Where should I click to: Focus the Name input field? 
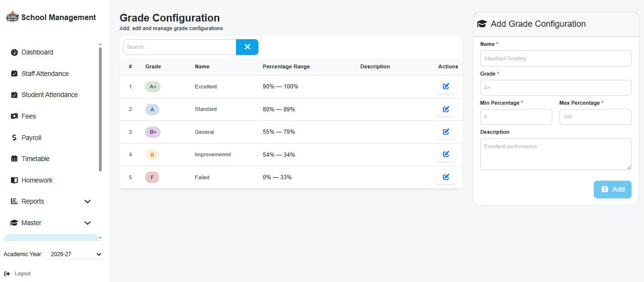[x=556, y=58]
